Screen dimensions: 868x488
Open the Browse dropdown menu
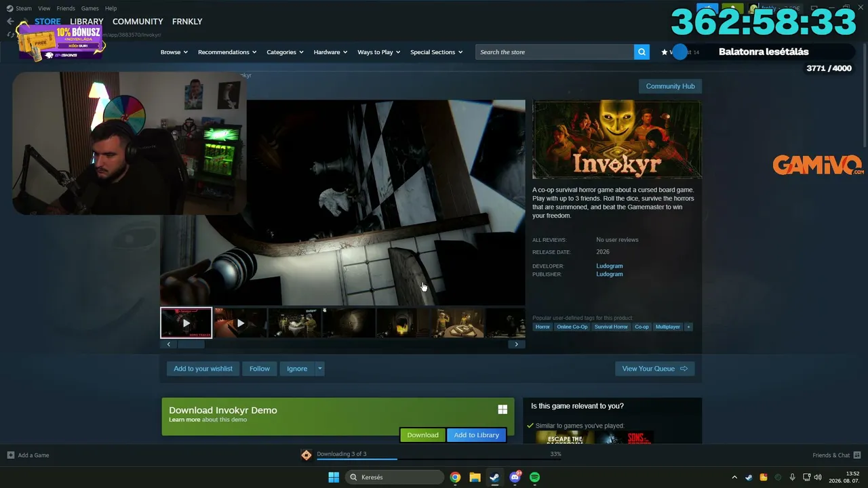coord(174,52)
